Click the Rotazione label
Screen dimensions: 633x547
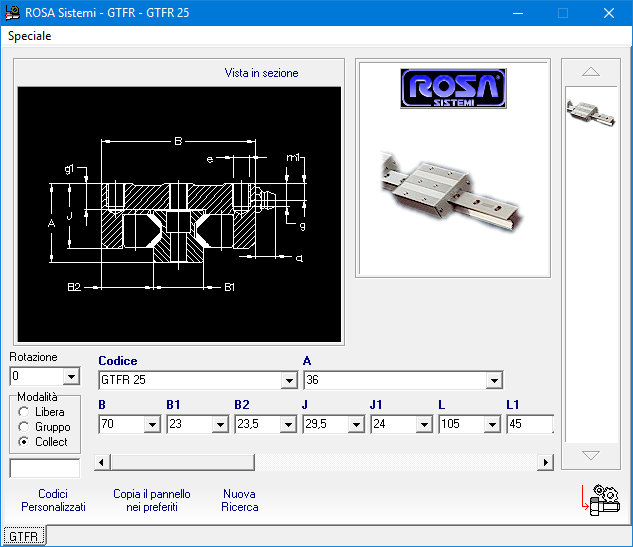(34, 357)
